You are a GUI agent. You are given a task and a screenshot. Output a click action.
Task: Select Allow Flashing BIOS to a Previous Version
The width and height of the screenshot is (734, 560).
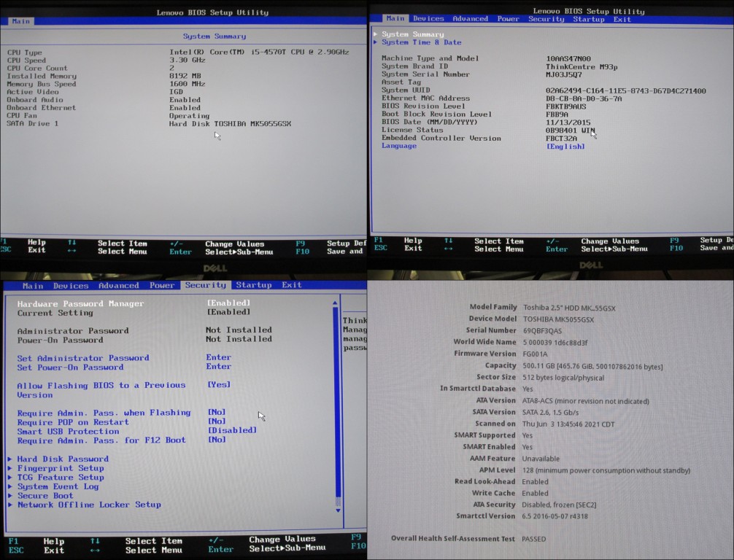click(x=101, y=390)
